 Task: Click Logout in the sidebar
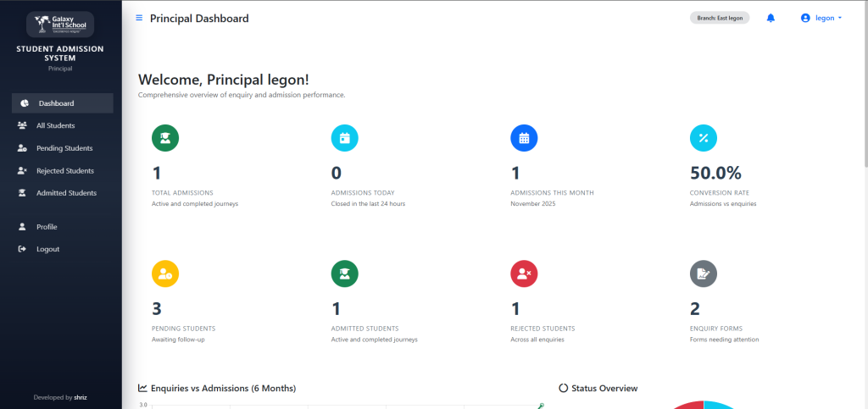pos(47,249)
